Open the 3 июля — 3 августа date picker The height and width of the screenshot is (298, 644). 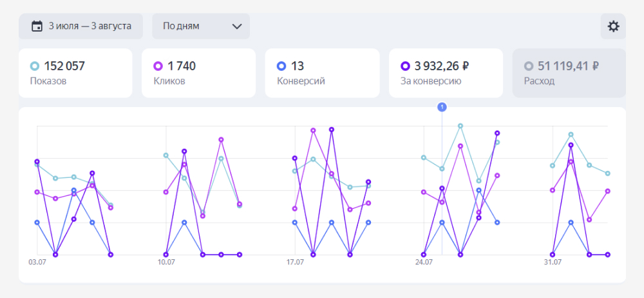tap(82, 26)
